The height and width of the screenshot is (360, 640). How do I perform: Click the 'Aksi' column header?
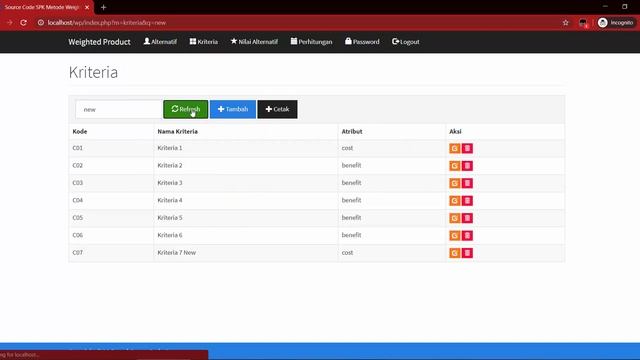pos(455,131)
